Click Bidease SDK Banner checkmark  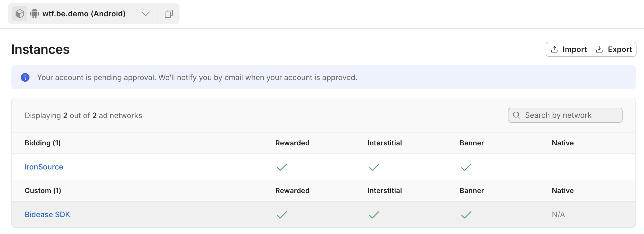[x=466, y=215]
